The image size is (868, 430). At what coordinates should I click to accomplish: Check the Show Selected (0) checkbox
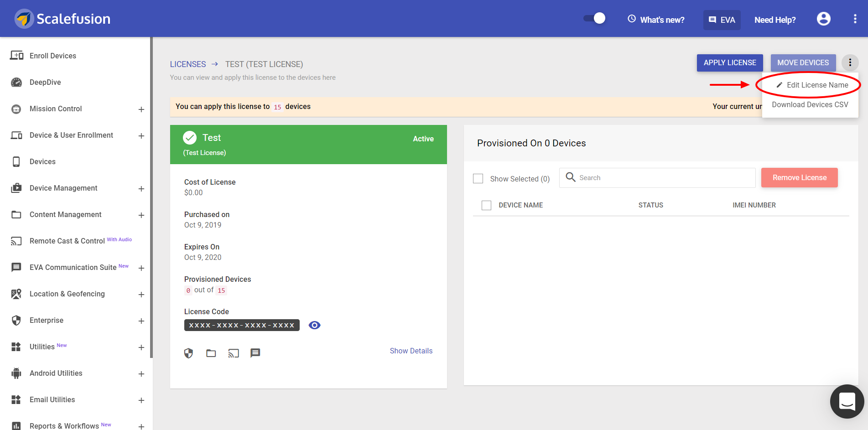(x=478, y=178)
